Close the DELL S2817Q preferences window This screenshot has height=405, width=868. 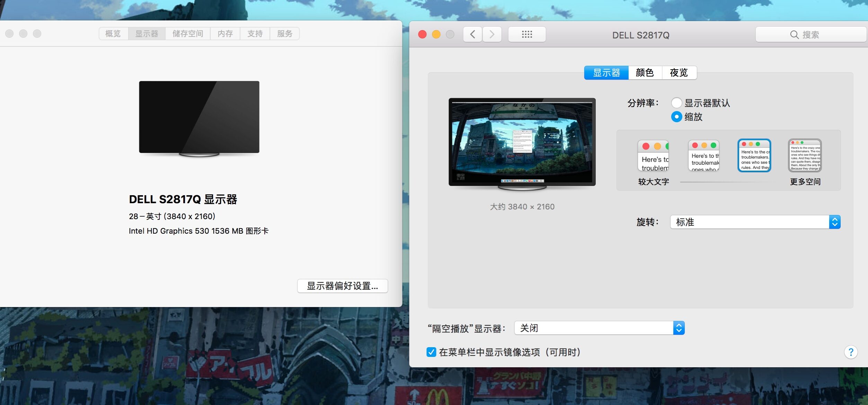coord(422,34)
